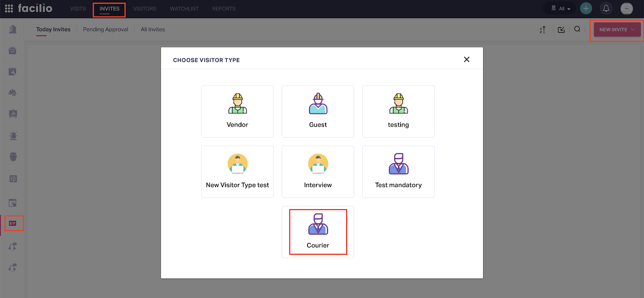Select the Courier visitor type

click(318, 232)
